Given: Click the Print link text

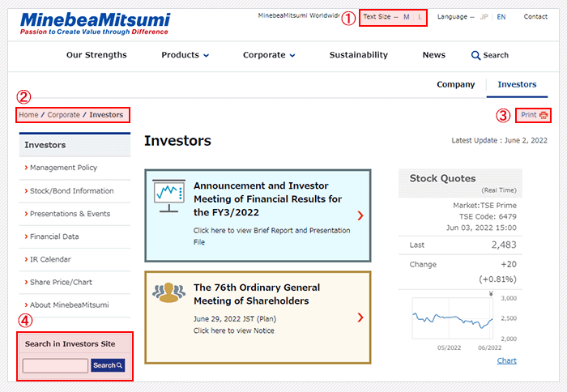Looking at the screenshot, I should (529, 115).
